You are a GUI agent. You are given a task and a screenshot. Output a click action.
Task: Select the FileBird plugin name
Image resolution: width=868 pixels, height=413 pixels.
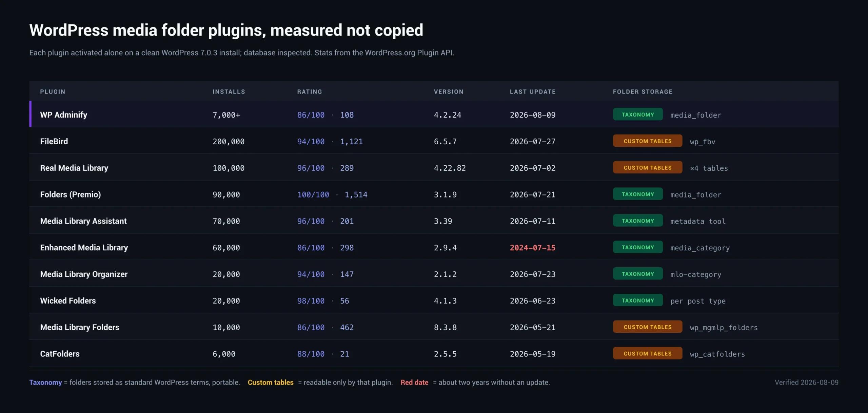click(54, 141)
